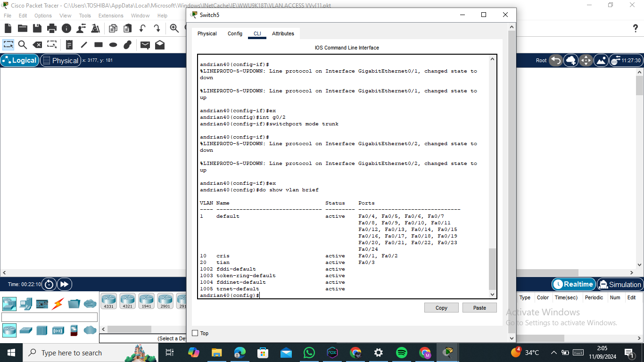The height and width of the screenshot is (362, 644).
Task: Click Set Tiled Background image icon
Action: (601, 60)
